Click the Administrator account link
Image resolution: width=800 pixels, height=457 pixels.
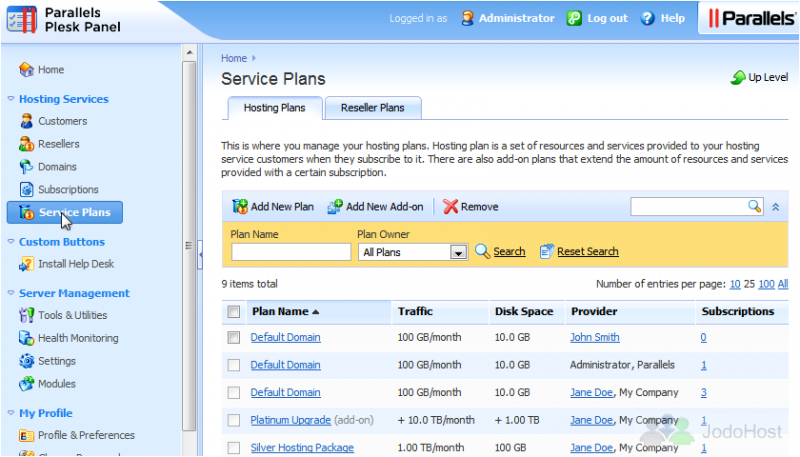coord(516,18)
